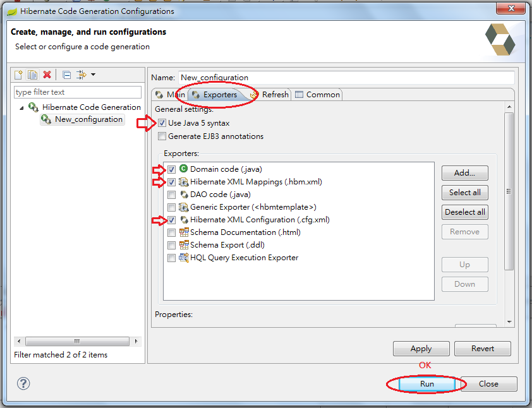
Task: Uncheck Hibernate XML Mappings (.hbm.xml) checkbox
Action: (171, 182)
